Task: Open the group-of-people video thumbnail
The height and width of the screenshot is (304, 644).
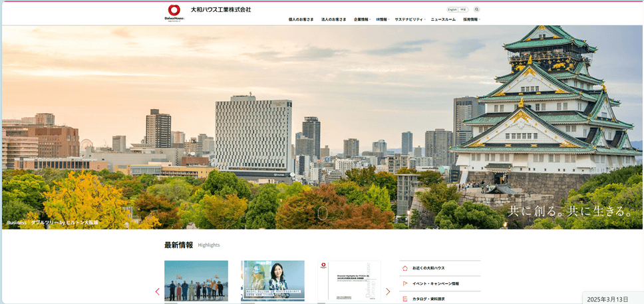Action: [196, 281]
